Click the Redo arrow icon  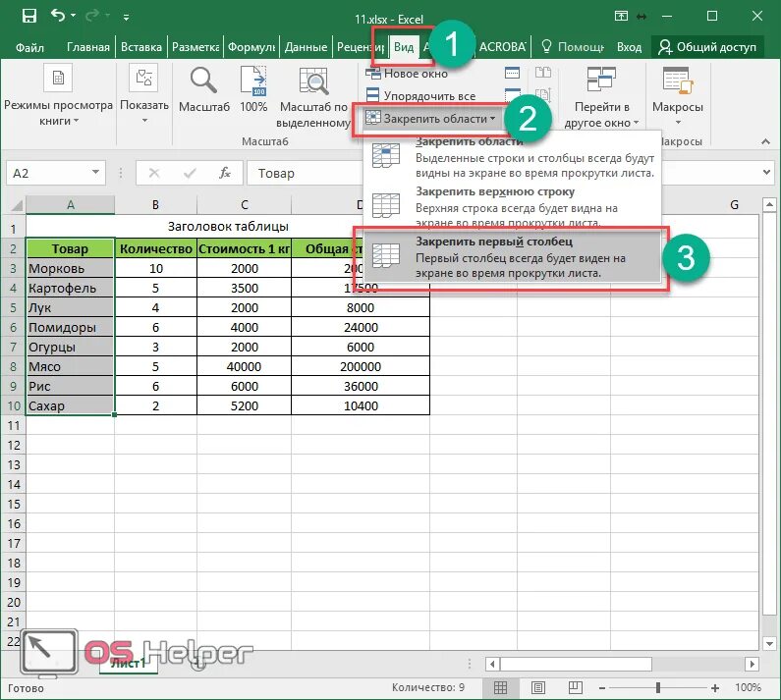(92, 17)
